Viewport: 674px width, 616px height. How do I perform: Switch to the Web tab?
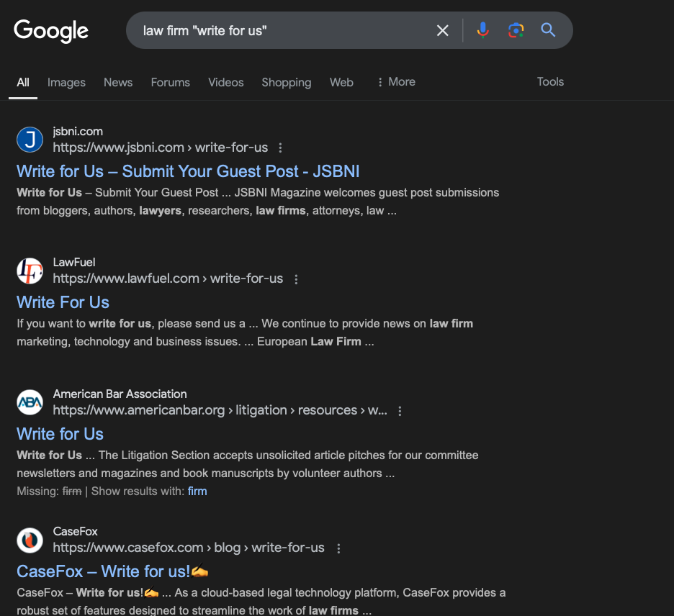pos(341,83)
